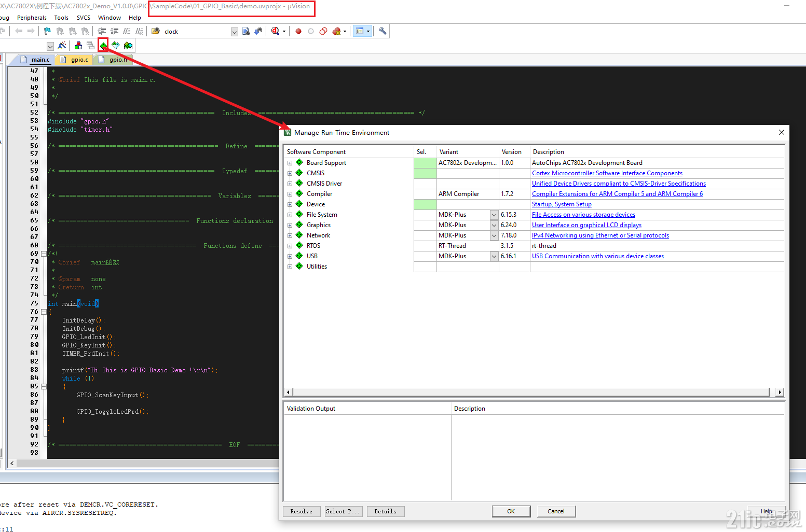
Task: Open Options for Target magic wand icon
Action: tap(62, 46)
